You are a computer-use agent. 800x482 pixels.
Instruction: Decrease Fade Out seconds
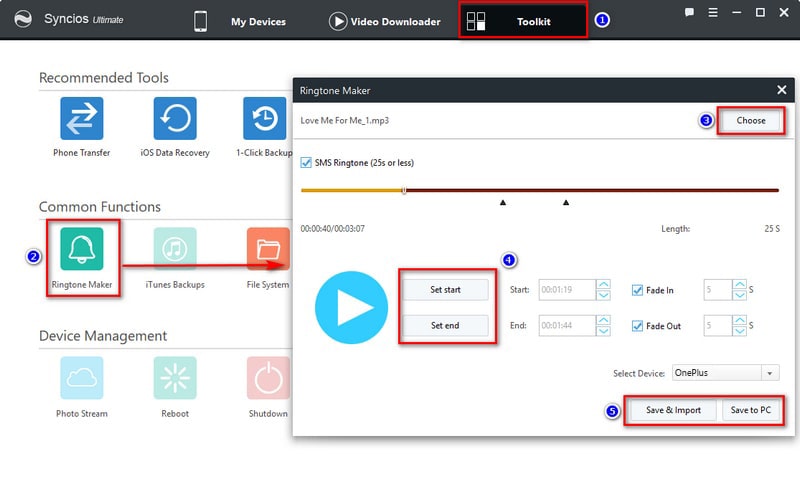pos(739,331)
